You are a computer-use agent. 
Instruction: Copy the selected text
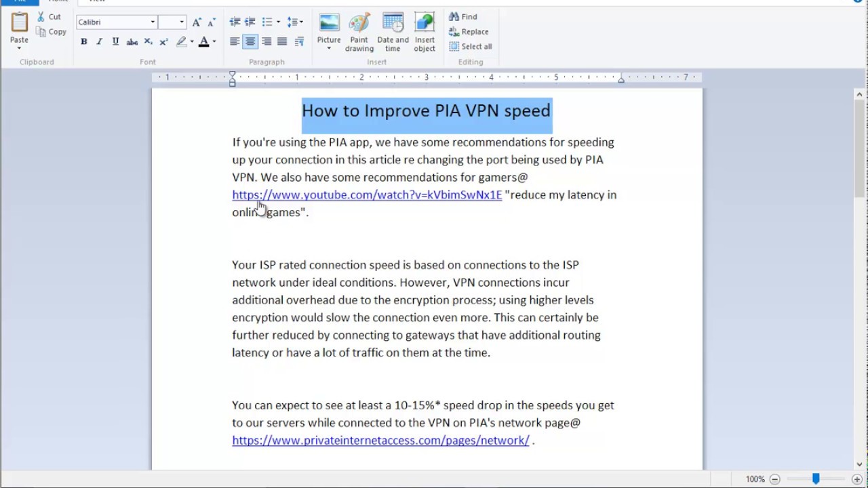pyautogui.click(x=52, y=32)
